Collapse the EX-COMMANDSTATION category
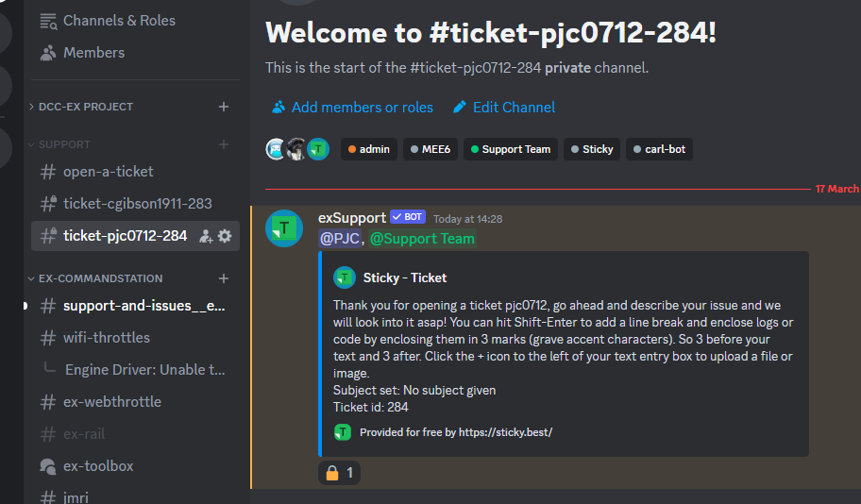Viewport: 861px width, 504px height. click(x=100, y=278)
